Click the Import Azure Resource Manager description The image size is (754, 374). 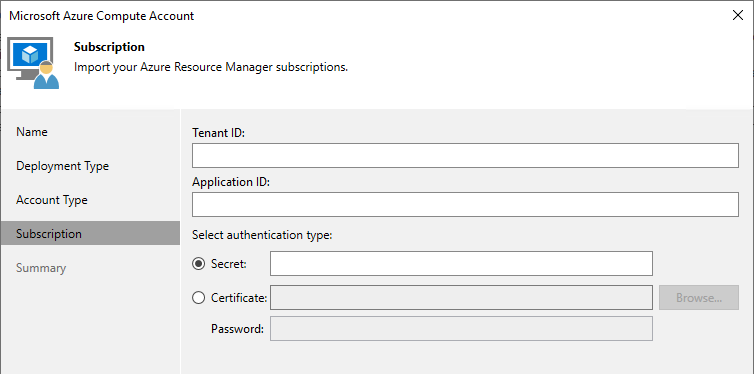point(211,67)
